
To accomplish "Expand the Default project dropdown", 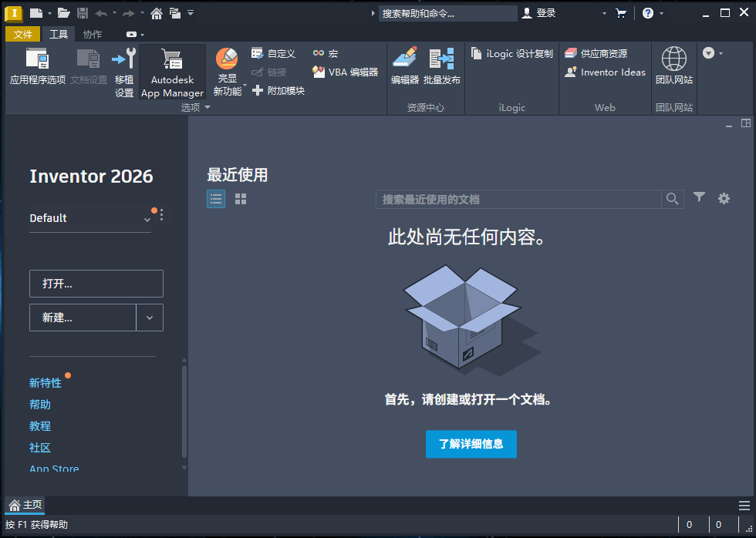I will pyautogui.click(x=147, y=220).
